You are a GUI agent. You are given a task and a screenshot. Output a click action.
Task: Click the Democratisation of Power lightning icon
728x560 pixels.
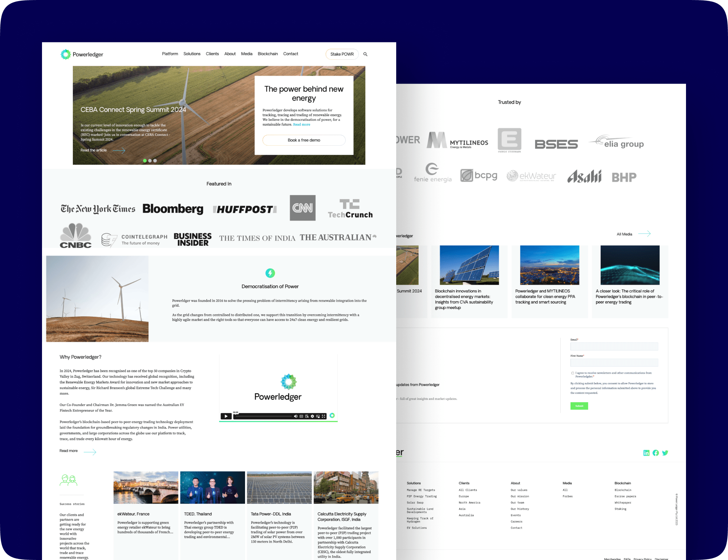[x=270, y=273]
